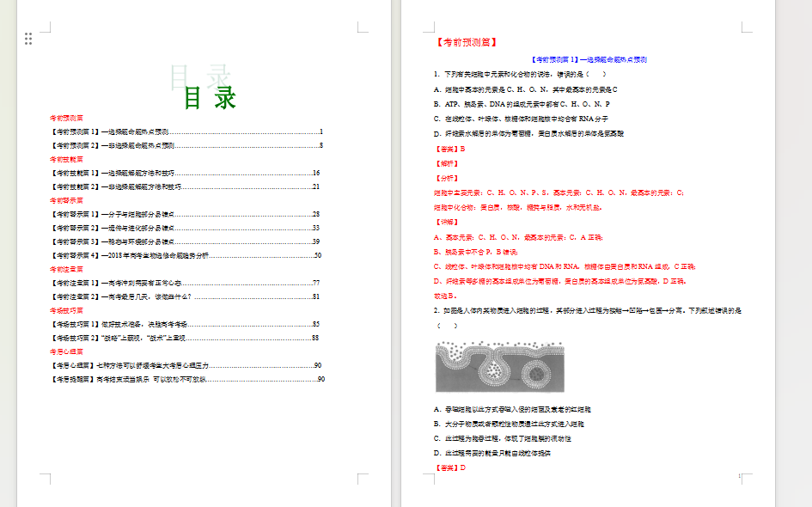This screenshot has width=812, height=507.
Task: Click the red 故选 B line
Action: click(x=445, y=296)
